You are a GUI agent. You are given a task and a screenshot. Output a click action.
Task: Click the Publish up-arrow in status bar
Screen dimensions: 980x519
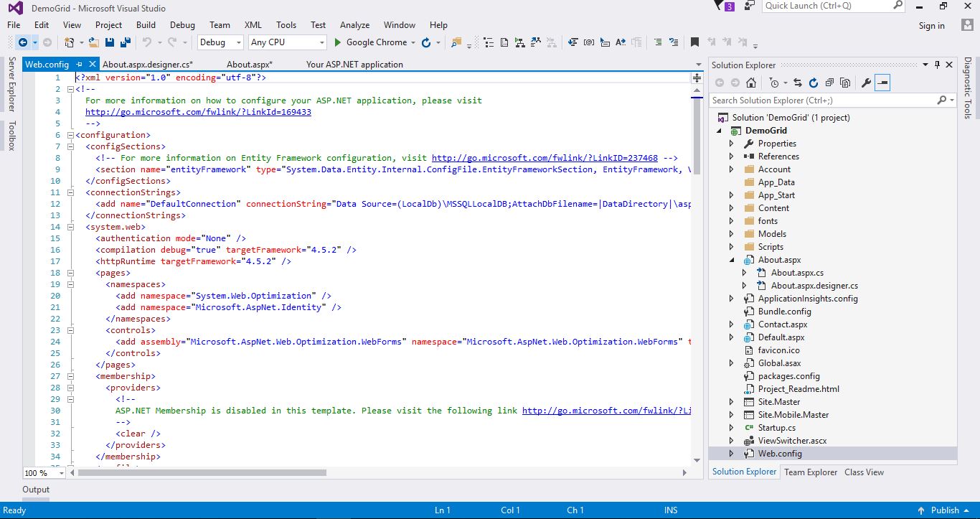[920, 510]
